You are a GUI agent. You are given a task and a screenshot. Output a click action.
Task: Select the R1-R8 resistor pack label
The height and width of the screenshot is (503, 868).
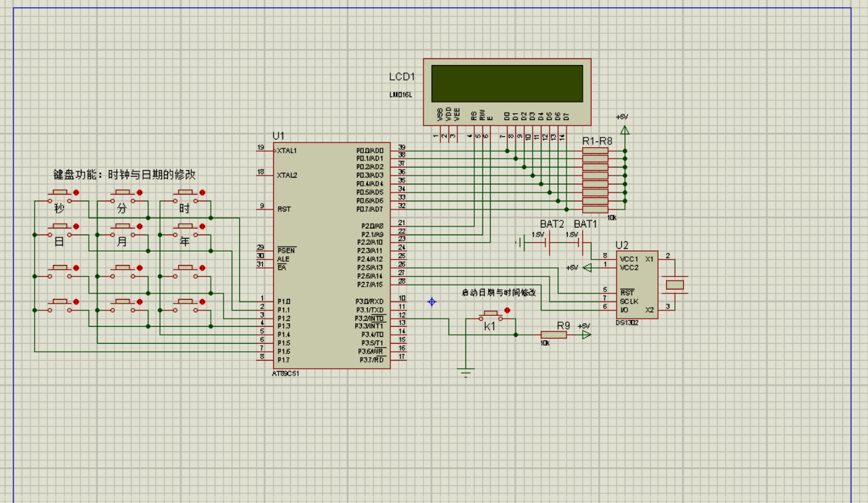pos(598,141)
